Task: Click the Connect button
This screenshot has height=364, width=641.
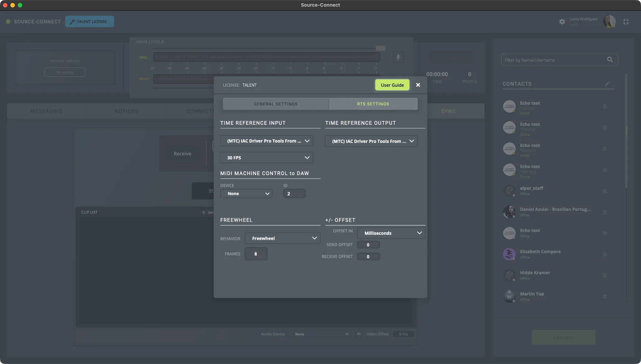Action: point(563,337)
